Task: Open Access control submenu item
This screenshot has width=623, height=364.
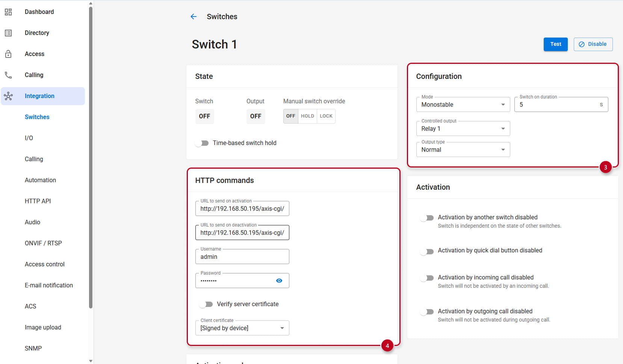Action: pyautogui.click(x=45, y=264)
